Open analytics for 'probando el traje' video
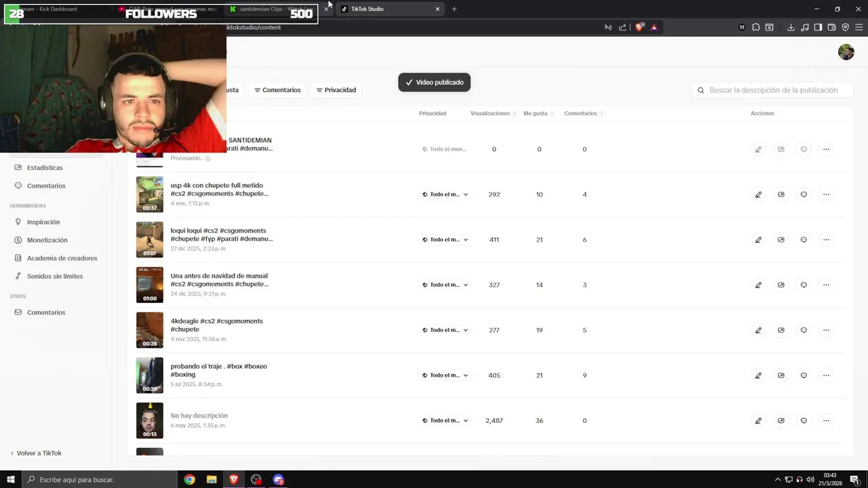Screen dimensions: 868x488 781,375
